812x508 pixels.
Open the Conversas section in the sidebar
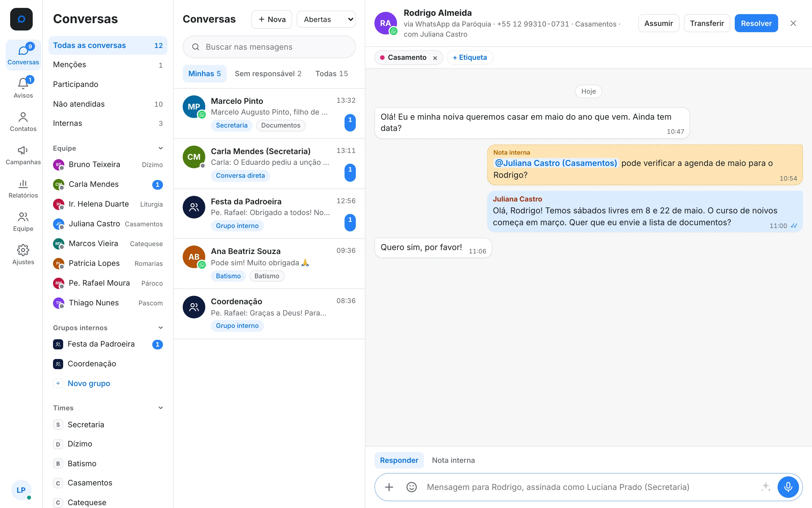23,55
